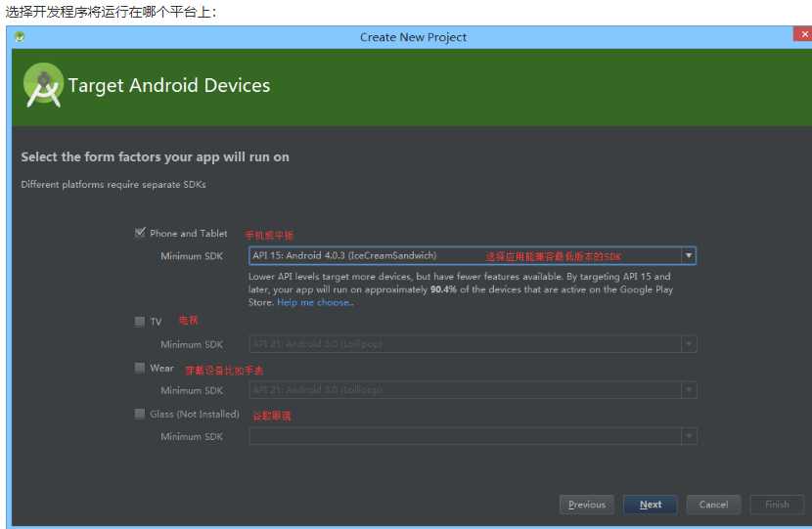Open the Glass Minimum SDK dropdown
The width and height of the screenshot is (812, 529).
(x=473, y=436)
